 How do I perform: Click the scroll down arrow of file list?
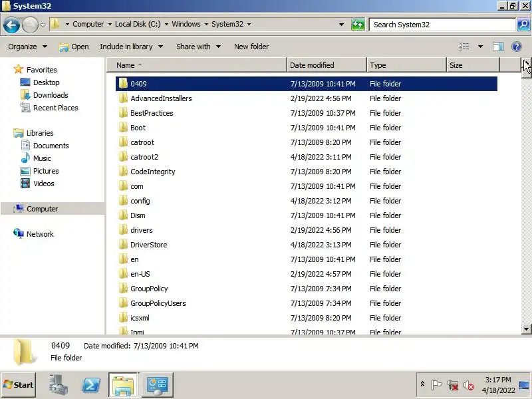click(526, 329)
